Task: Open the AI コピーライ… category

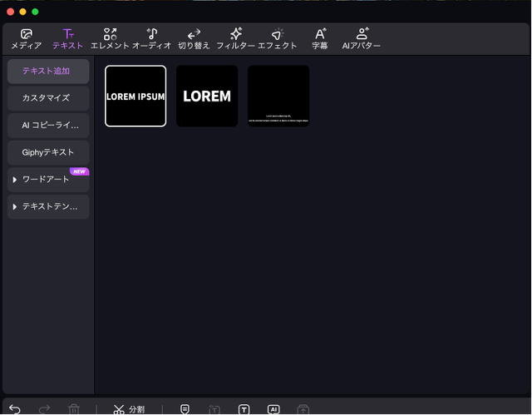Action: point(48,126)
